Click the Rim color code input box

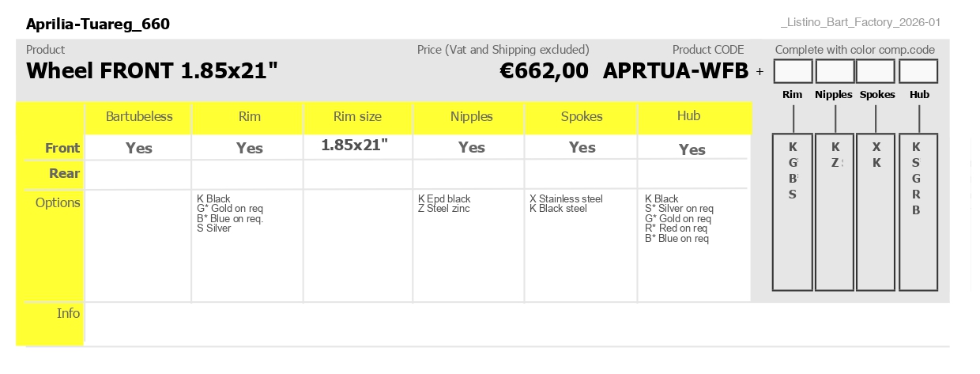click(793, 72)
